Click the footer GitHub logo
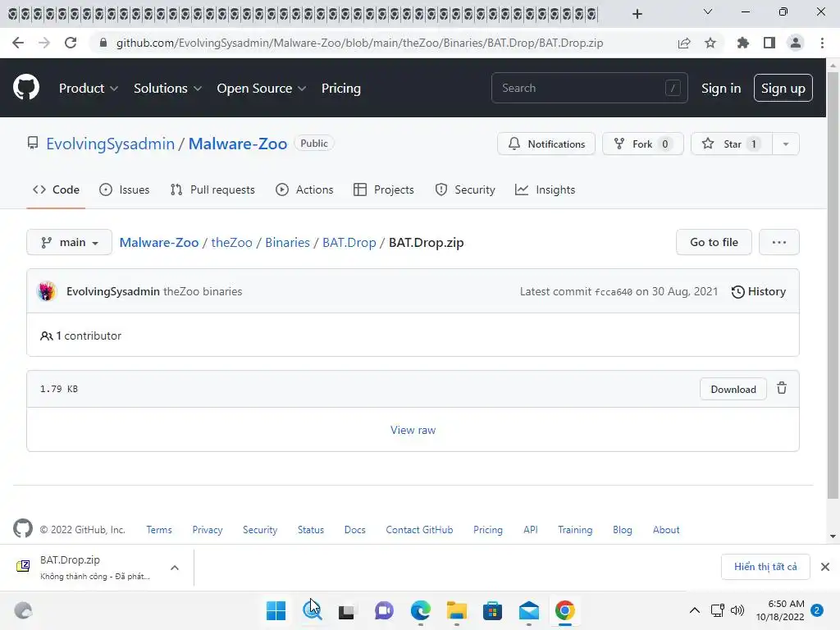 click(22, 529)
